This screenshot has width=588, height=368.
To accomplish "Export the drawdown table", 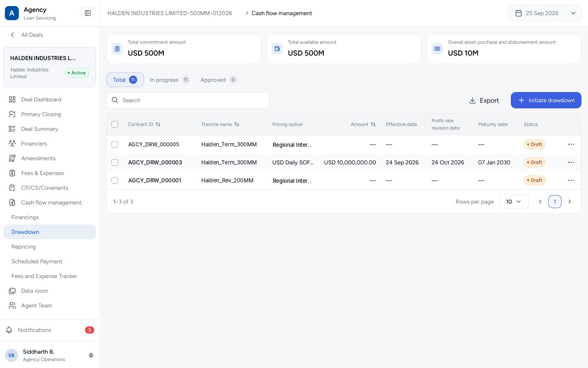I will [x=484, y=100].
